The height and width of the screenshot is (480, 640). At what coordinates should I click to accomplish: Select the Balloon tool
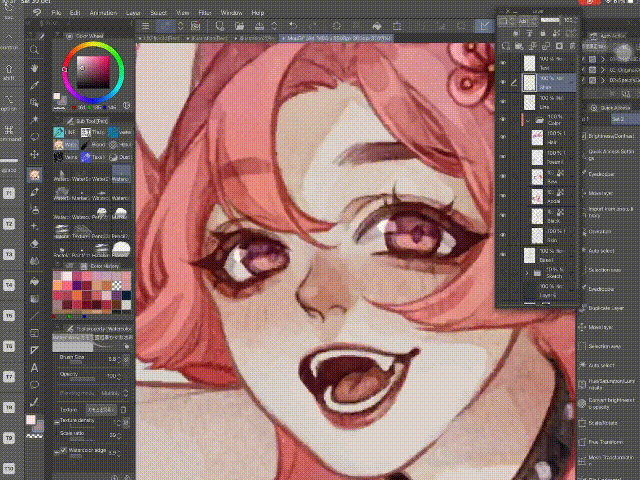[35, 385]
